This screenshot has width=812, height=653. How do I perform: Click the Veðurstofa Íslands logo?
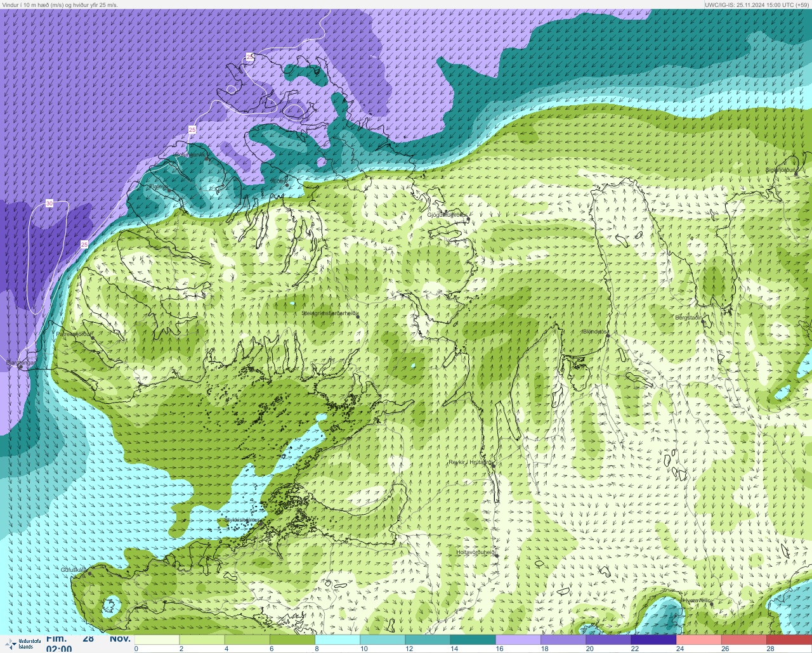click(22, 643)
